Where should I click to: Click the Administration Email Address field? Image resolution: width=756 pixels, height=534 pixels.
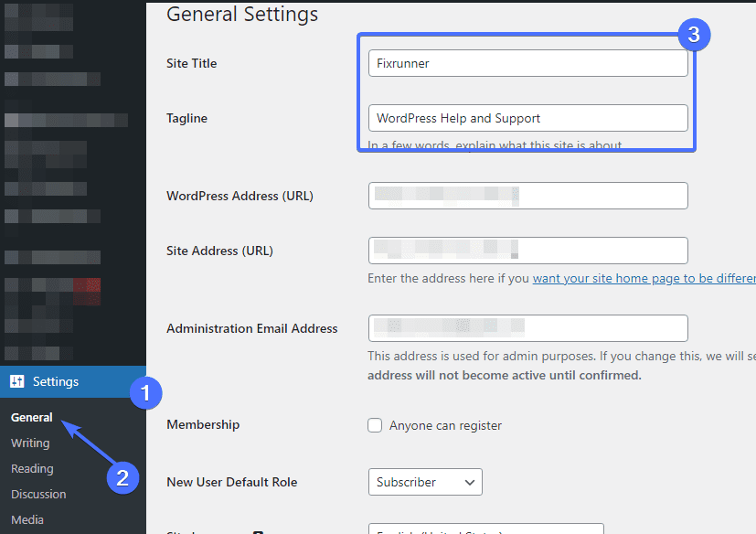(x=528, y=328)
